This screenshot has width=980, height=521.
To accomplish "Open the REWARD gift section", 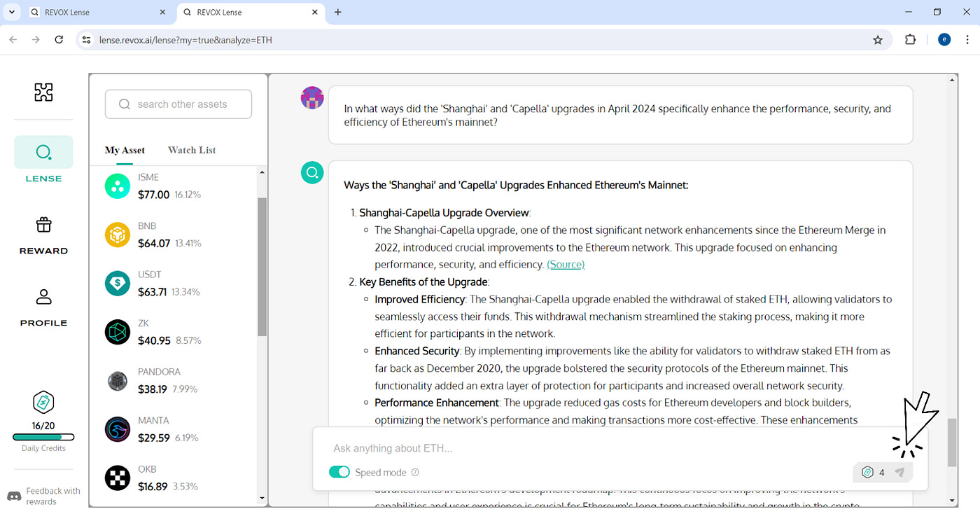I will click(43, 235).
